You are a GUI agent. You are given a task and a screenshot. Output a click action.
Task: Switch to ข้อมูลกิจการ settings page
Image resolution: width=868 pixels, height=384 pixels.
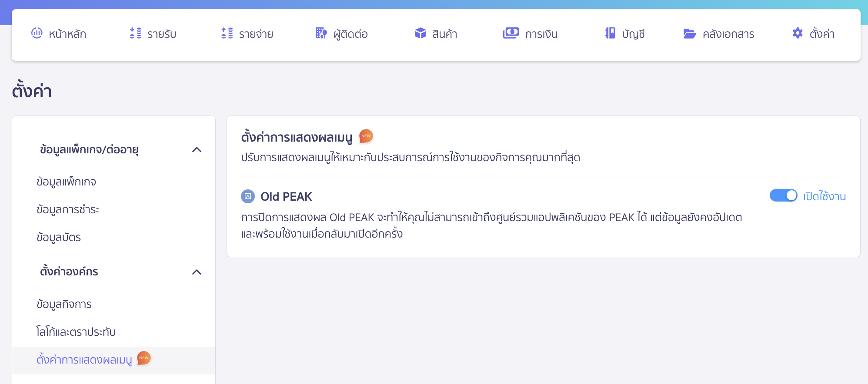point(64,305)
